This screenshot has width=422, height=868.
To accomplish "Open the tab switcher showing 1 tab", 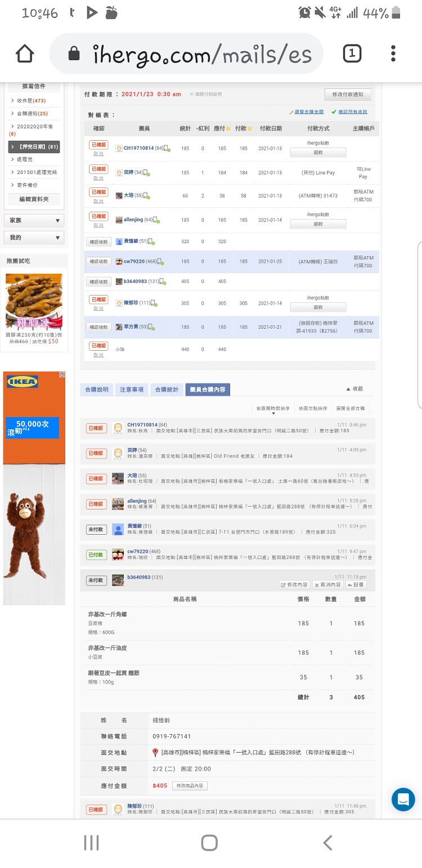I will (x=352, y=54).
